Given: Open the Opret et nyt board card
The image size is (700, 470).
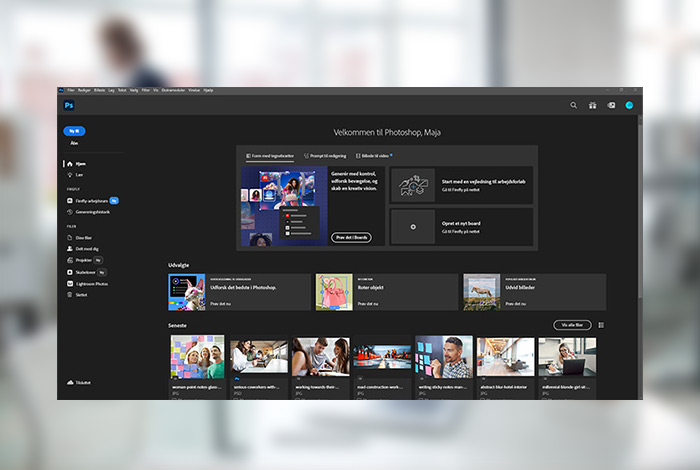Looking at the screenshot, I should (x=462, y=227).
